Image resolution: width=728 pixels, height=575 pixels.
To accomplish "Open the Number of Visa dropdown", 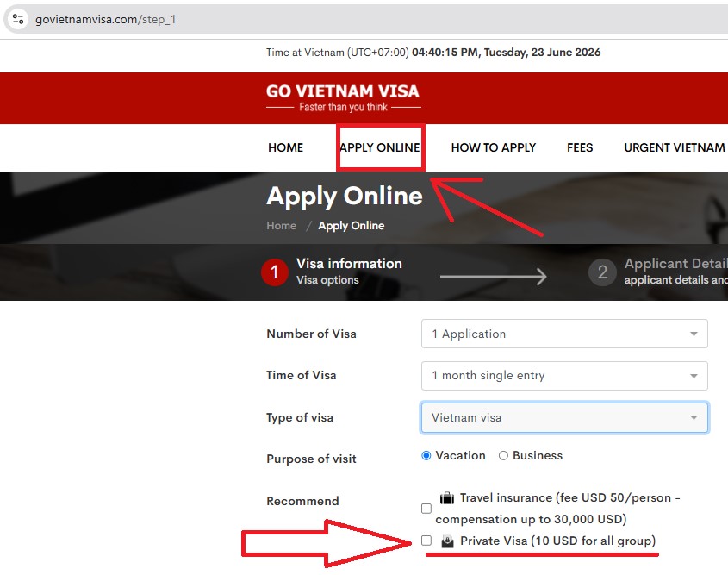I will [x=564, y=334].
